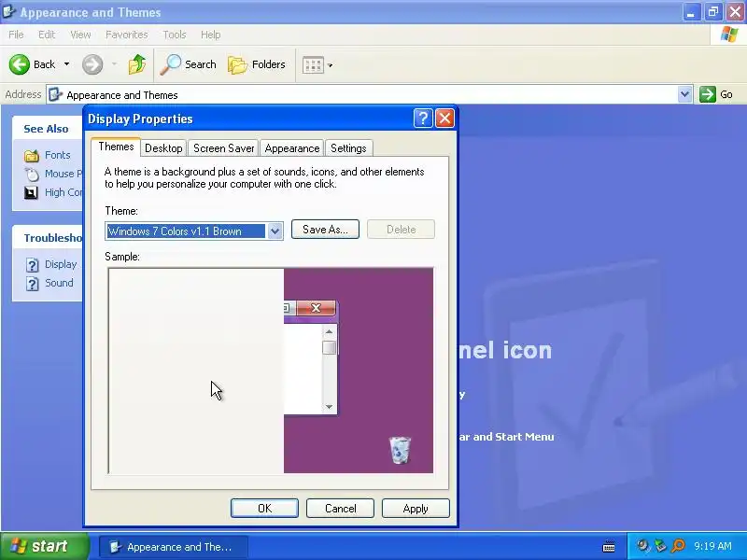Click the on-screen keyboard taskbar icon

click(609, 546)
